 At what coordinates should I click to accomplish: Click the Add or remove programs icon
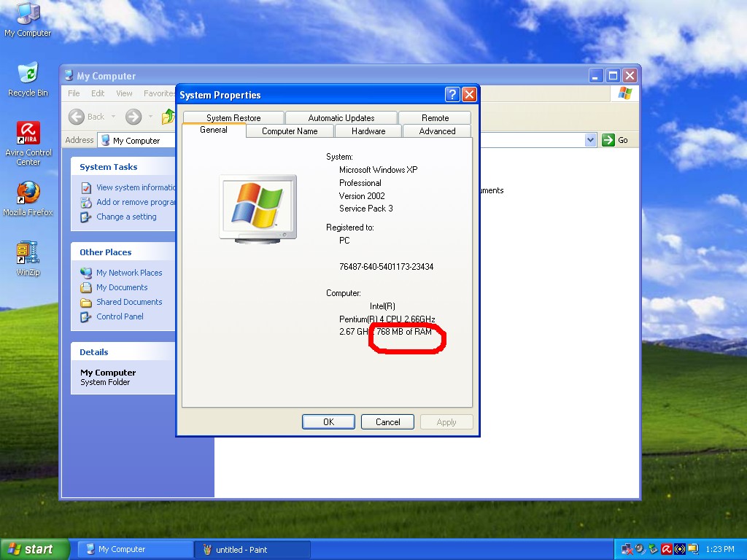(86, 203)
